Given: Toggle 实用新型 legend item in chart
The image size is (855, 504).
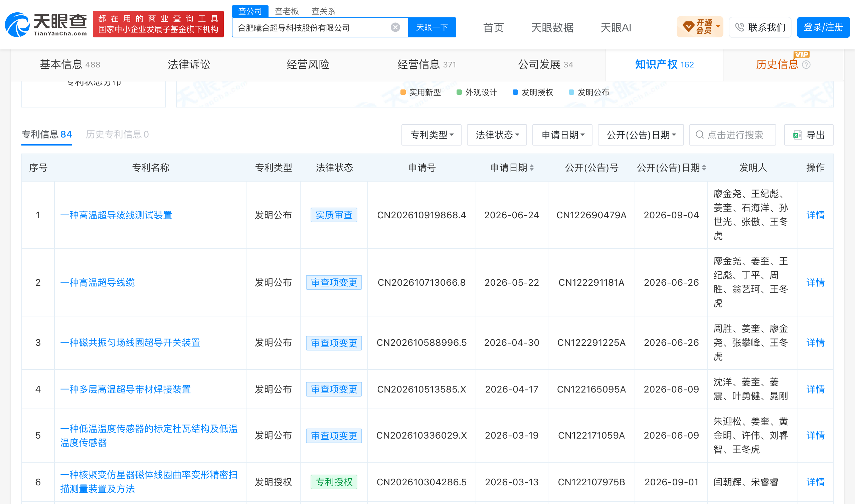Looking at the screenshot, I should click(421, 92).
